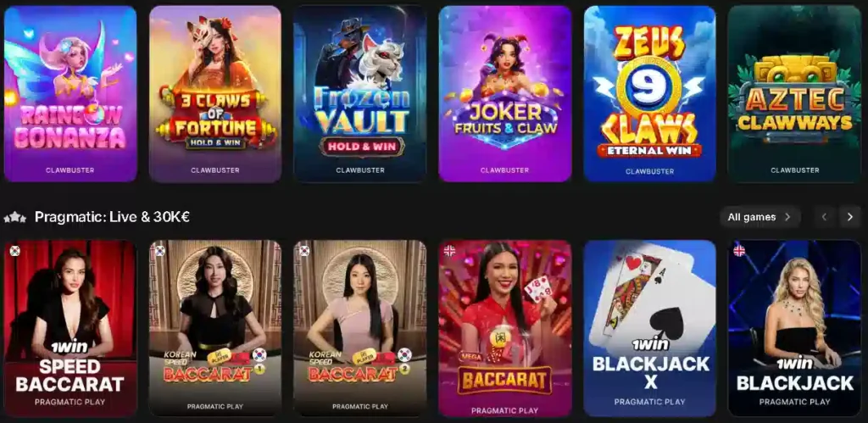Open the 3 Claws of Fortune game tile
The height and width of the screenshot is (423, 868).
click(x=215, y=93)
